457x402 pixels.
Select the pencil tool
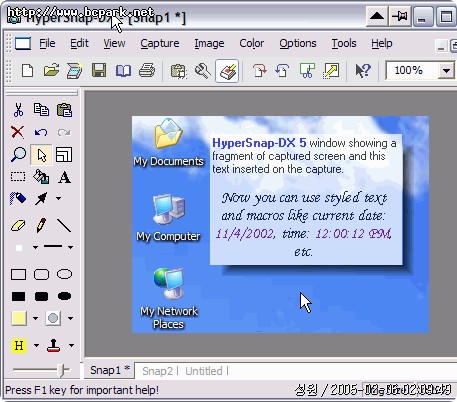tap(41, 225)
